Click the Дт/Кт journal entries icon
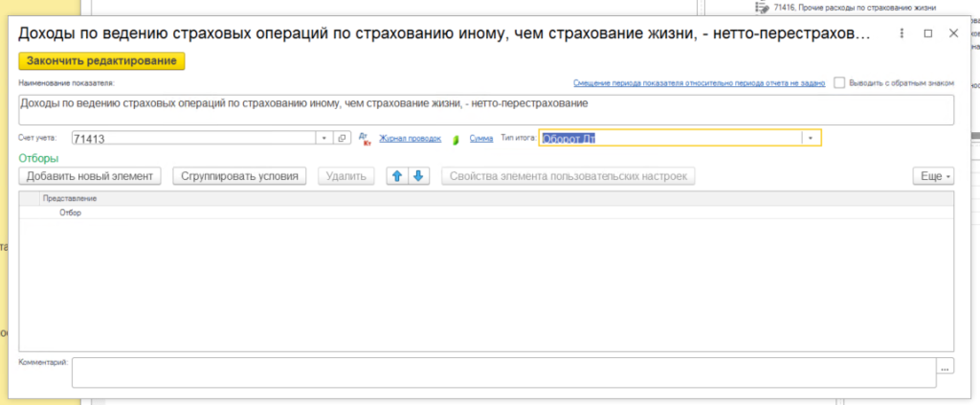 click(364, 138)
